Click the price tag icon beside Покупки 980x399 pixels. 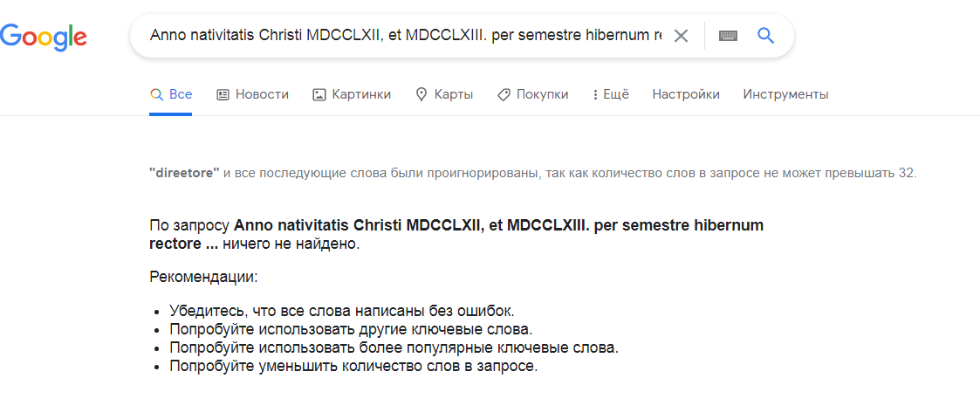[x=504, y=94]
